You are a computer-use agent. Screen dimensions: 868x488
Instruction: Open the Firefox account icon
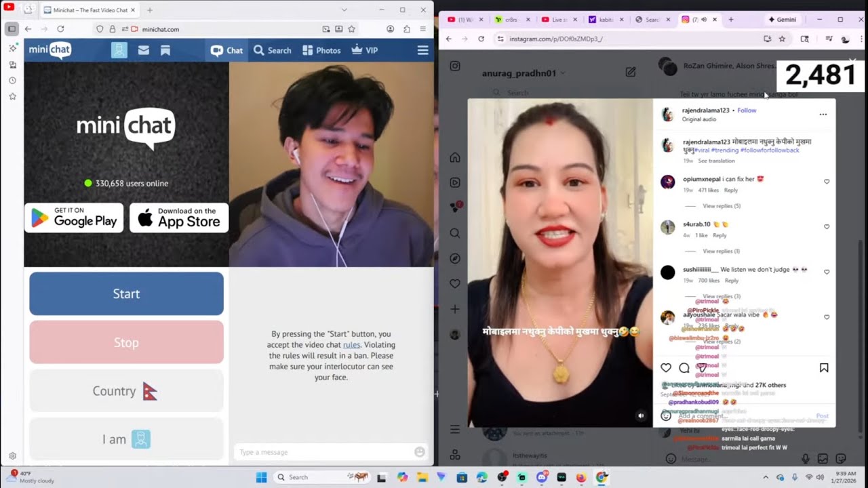(391, 29)
